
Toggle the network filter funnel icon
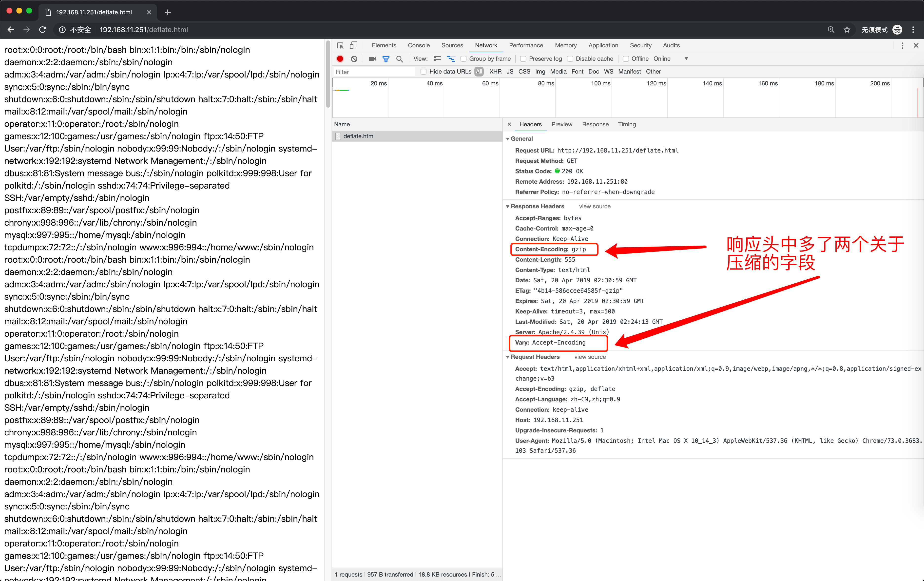click(x=386, y=59)
